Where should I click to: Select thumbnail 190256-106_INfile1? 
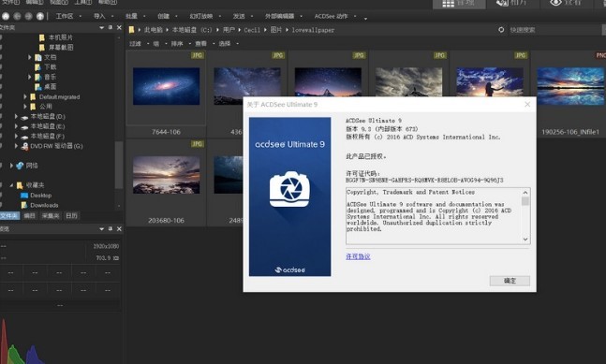[570, 86]
